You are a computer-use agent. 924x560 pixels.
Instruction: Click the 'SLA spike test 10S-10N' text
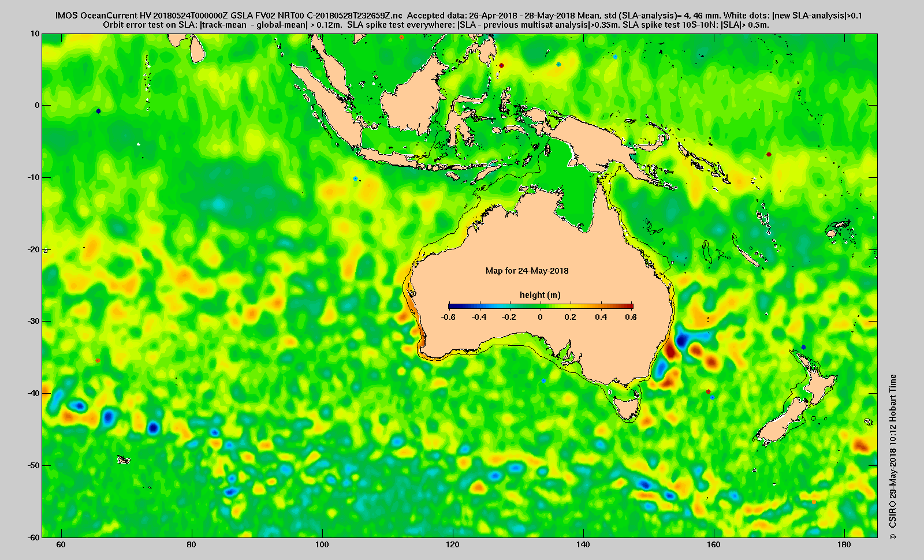click(670, 25)
